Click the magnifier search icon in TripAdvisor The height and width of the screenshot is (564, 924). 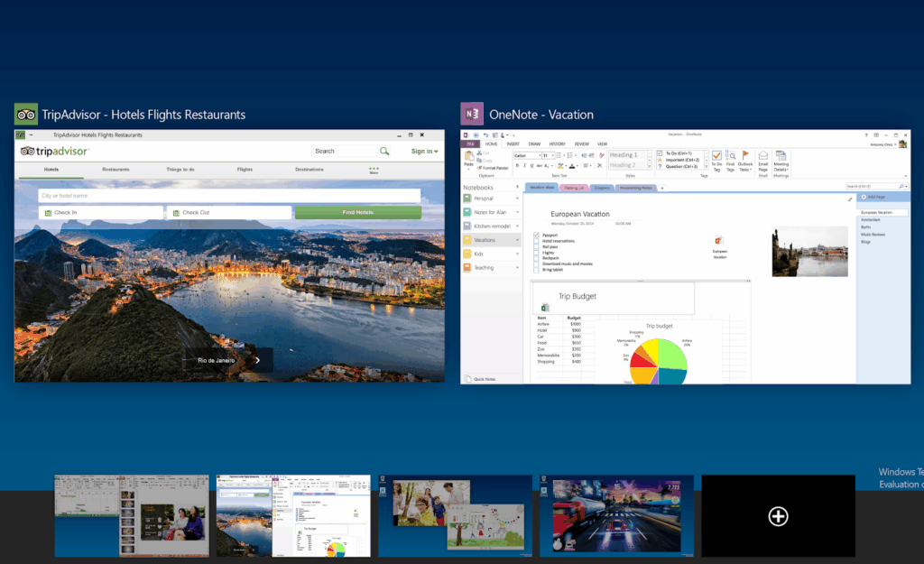click(x=384, y=152)
